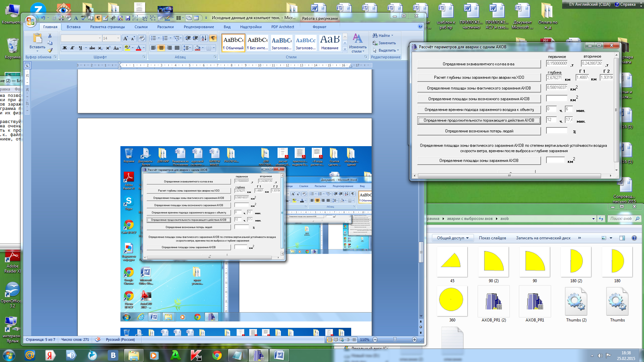Click Определение эквивалентного кол-ва в-ва button
The width and height of the screenshot is (644, 362).
pos(479,64)
